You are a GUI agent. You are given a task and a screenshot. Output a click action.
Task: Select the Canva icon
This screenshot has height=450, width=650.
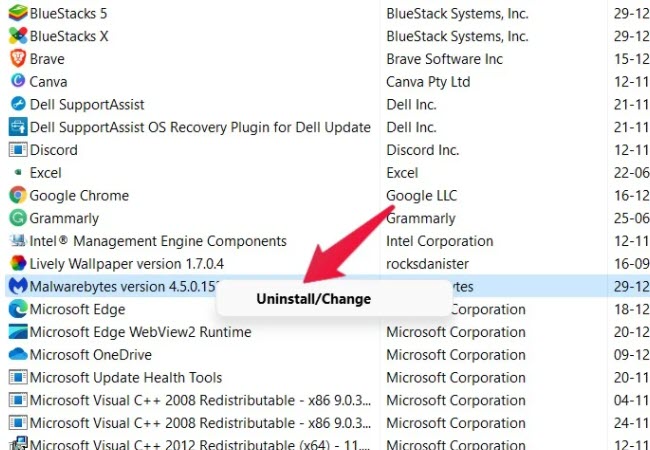click(x=18, y=81)
